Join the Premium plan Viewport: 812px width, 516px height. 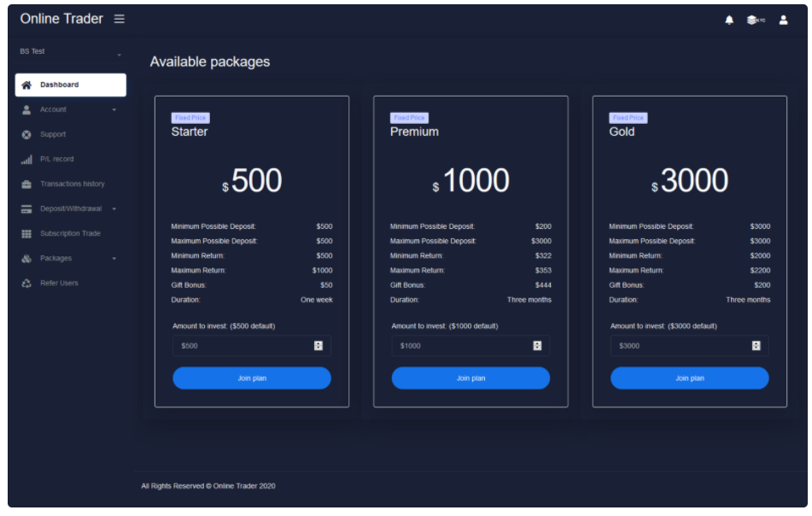click(x=470, y=378)
